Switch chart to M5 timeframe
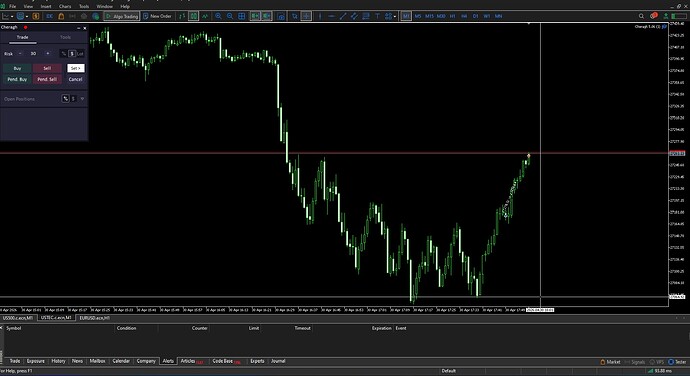 click(418, 16)
